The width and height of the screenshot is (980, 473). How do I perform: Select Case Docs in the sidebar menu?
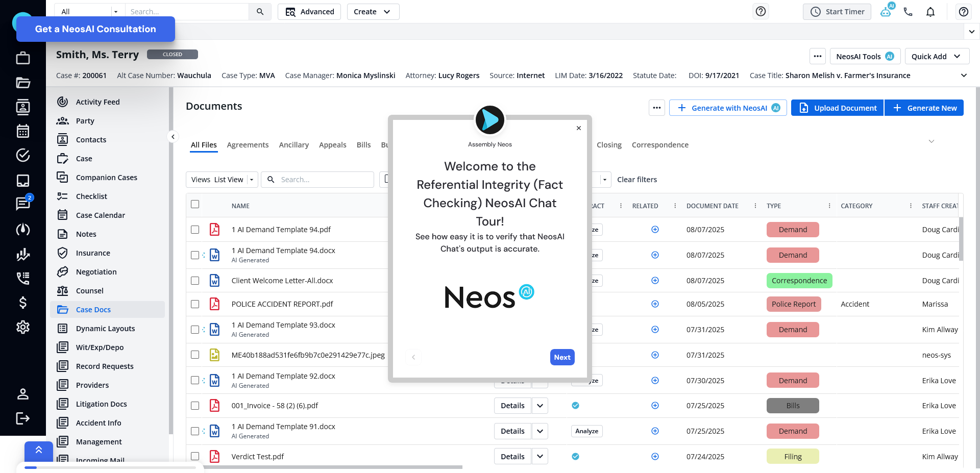93,309
